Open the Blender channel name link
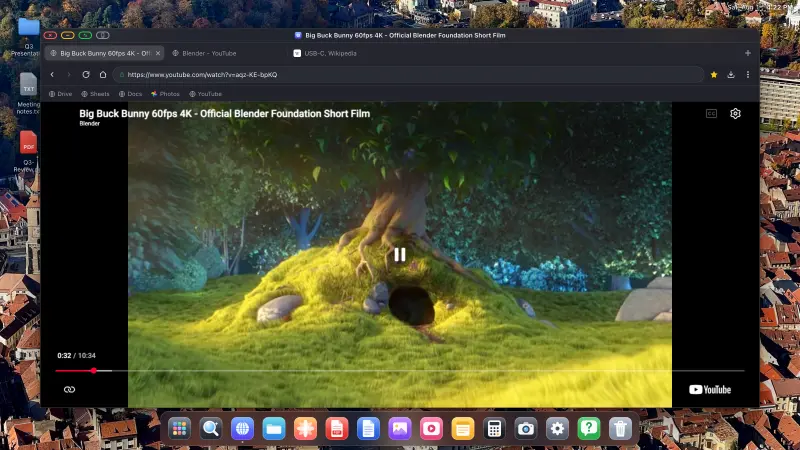The height and width of the screenshot is (450, 800). click(x=90, y=123)
